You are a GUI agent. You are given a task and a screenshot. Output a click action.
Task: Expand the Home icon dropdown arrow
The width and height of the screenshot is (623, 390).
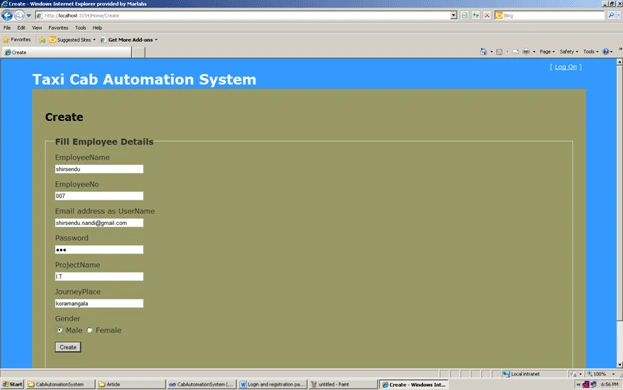[x=491, y=52]
